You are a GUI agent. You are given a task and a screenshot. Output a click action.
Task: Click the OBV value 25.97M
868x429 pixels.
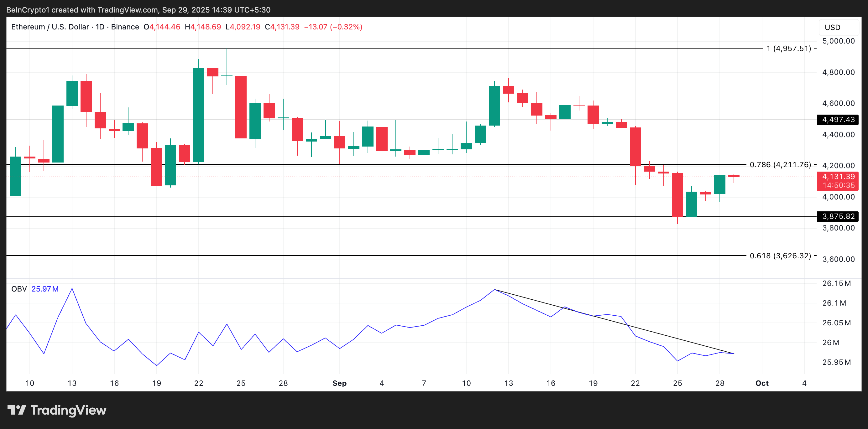(45, 289)
